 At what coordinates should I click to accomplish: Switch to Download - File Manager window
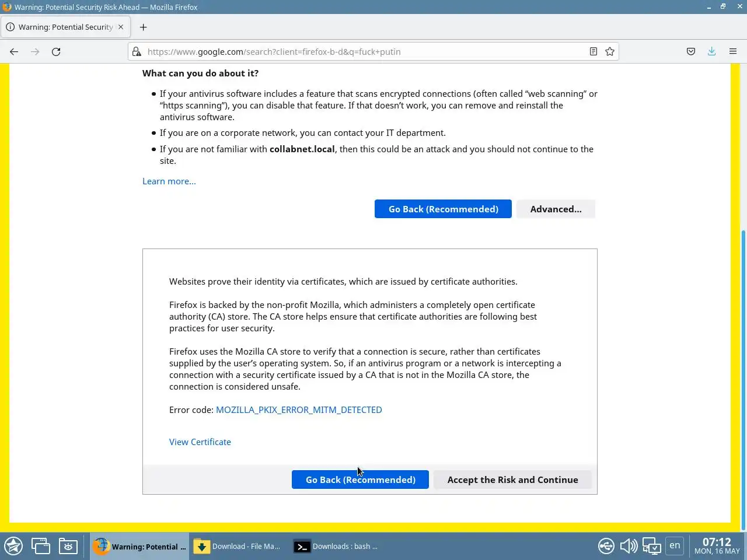[x=238, y=547]
